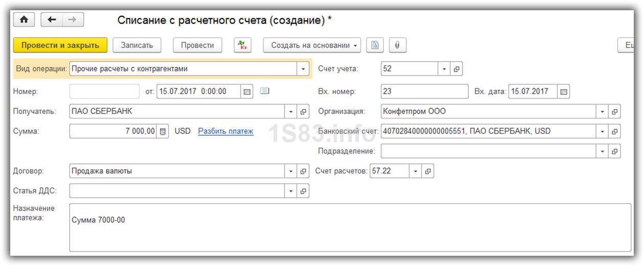Click the Вх. номер input field
The width and height of the screenshot is (644, 266).
(424, 92)
